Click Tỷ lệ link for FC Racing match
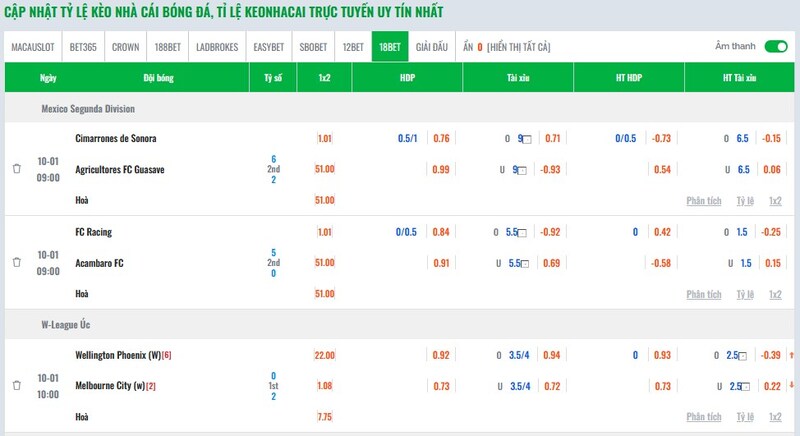Image resolution: width=800 pixels, height=436 pixels. pyautogui.click(x=744, y=294)
